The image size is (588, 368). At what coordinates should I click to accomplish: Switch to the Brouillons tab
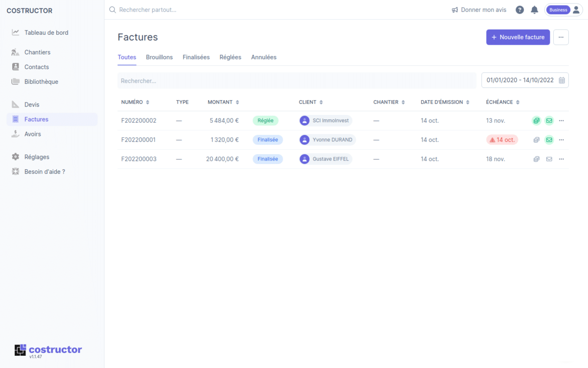(x=159, y=57)
